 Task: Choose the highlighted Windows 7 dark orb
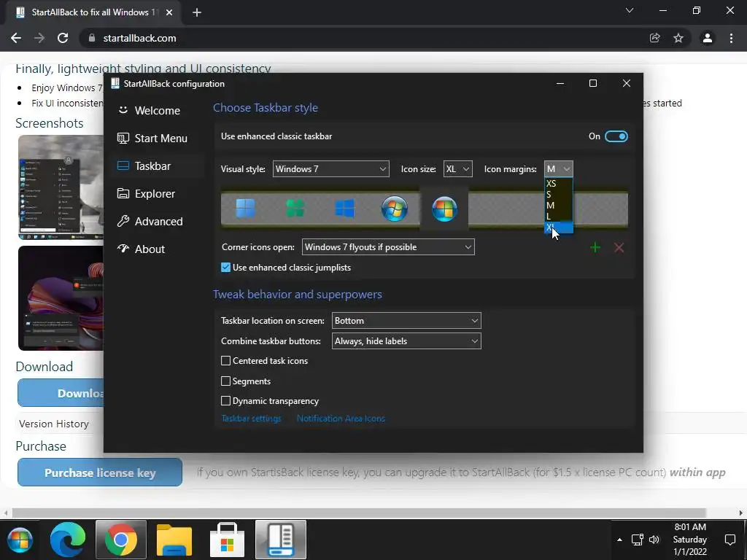click(x=444, y=209)
